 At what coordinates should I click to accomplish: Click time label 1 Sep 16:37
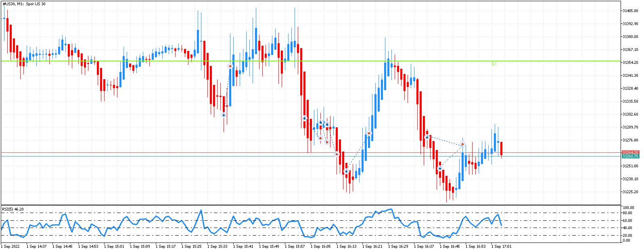[424, 247]
